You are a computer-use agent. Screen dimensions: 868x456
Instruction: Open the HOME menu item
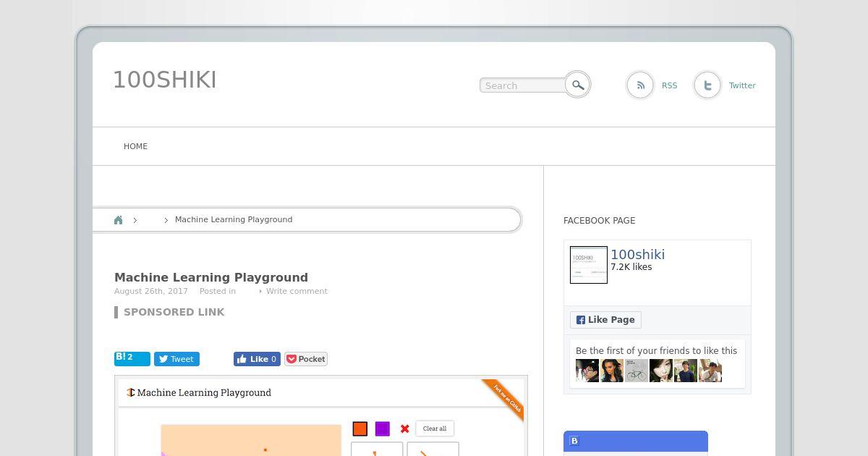pyautogui.click(x=135, y=146)
